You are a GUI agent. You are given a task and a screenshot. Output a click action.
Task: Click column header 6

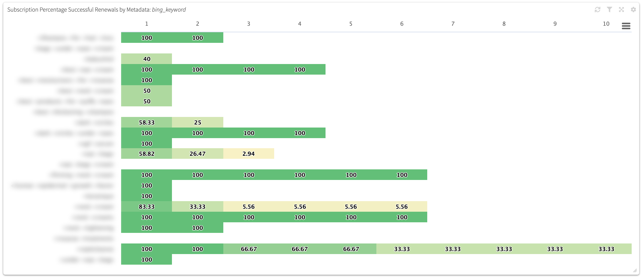click(x=402, y=24)
